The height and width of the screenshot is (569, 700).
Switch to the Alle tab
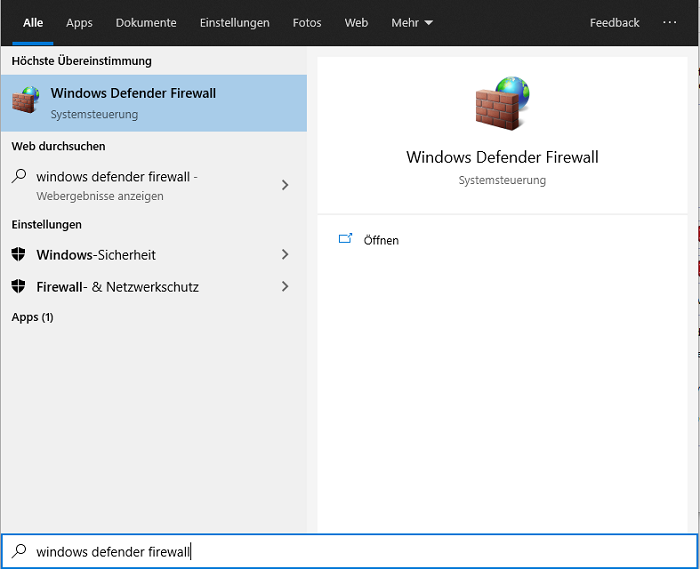33,23
